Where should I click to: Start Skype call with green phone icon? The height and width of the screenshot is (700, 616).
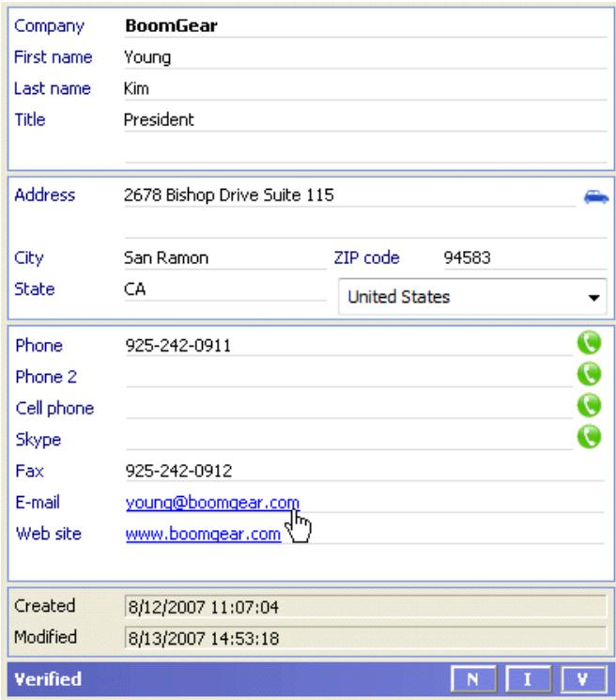click(x=589, y=437)
